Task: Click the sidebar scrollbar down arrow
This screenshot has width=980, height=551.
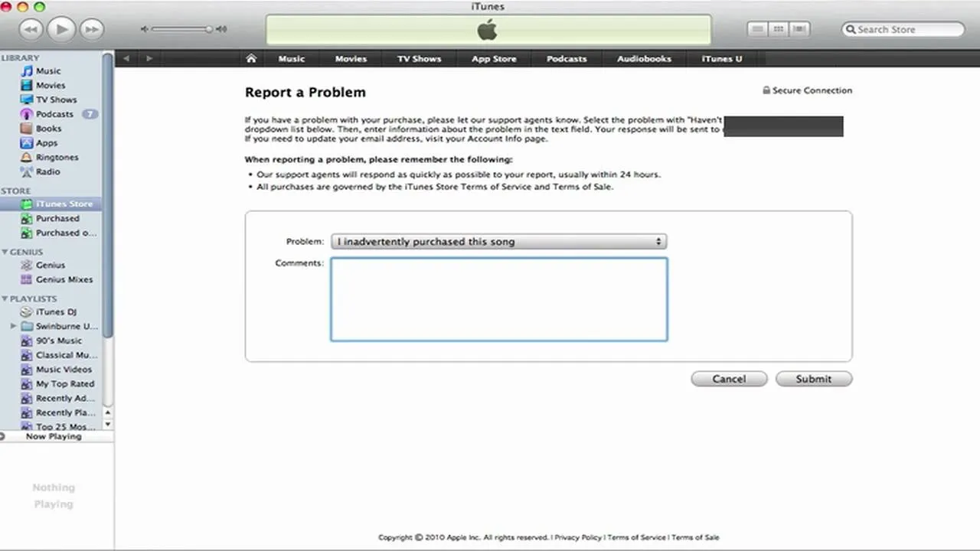Action: [107, 424]
